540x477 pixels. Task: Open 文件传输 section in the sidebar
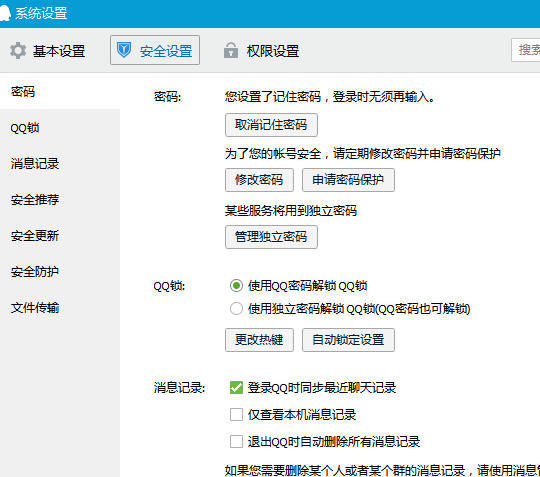coord(60,308)
